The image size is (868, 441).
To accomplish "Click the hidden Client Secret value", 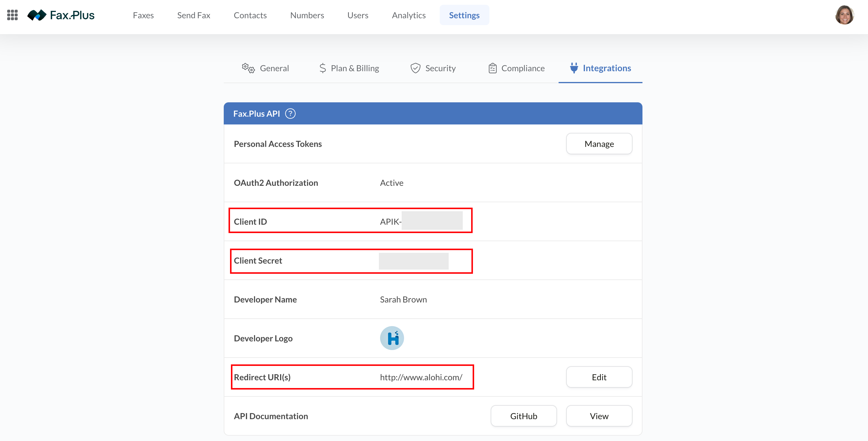I will [413, 261].
